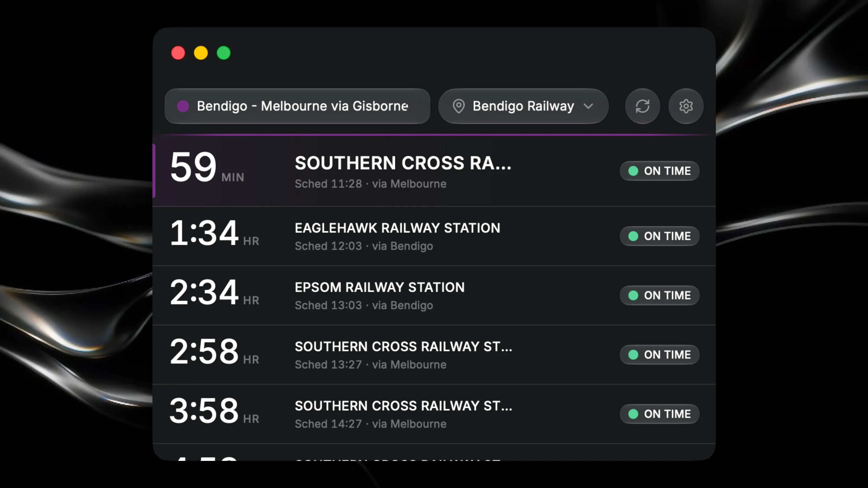The height and width of the screenshot is (488, 868).
Task: Click the 2:34 HR countdown
Action: pyautogui.click(x=214, y=292)
